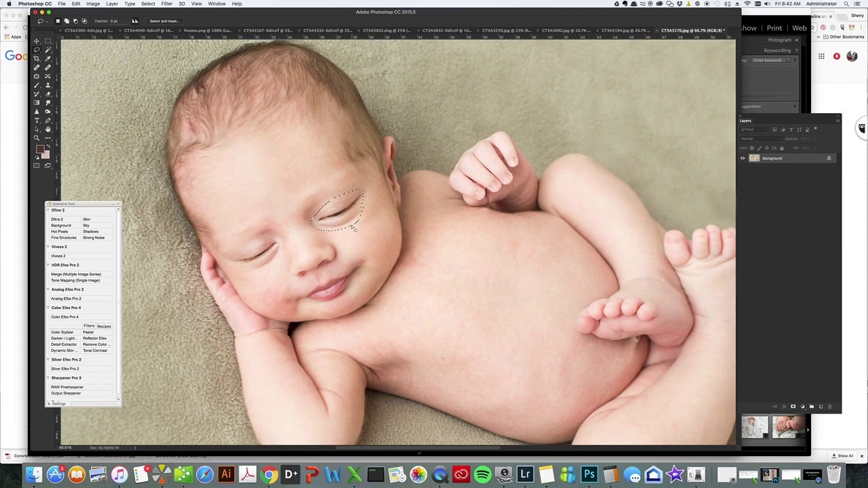Screen dimensions: 868x488
Task: Open Illustrator icon in the Dock
Action: point(226,474)
